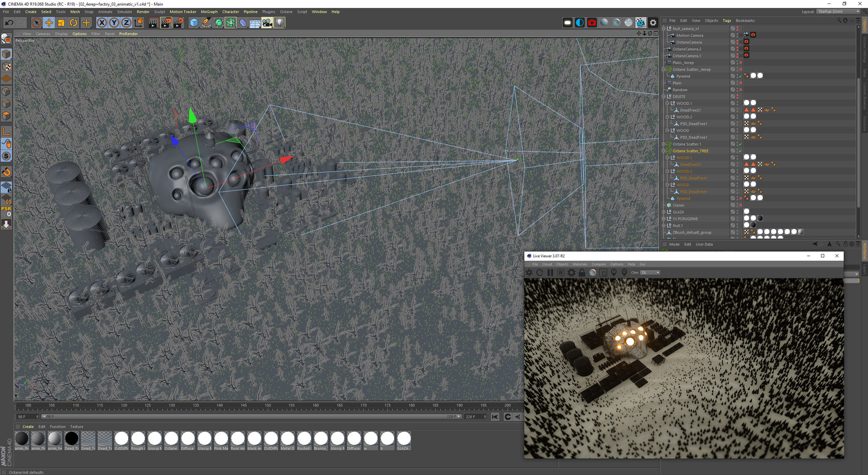
Task: Click the Create menu in the material manager
Action: pyautogui.click(x=28, y=427)
